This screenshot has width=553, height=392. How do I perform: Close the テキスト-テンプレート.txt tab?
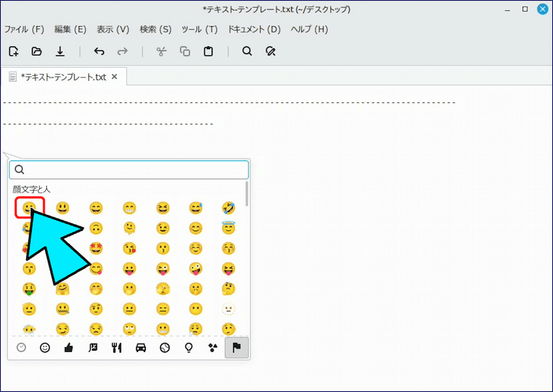coord(115,77)
